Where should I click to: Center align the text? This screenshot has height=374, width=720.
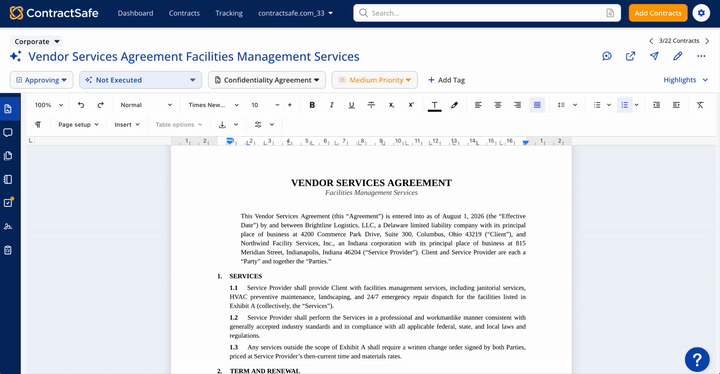tap(498, 105)
